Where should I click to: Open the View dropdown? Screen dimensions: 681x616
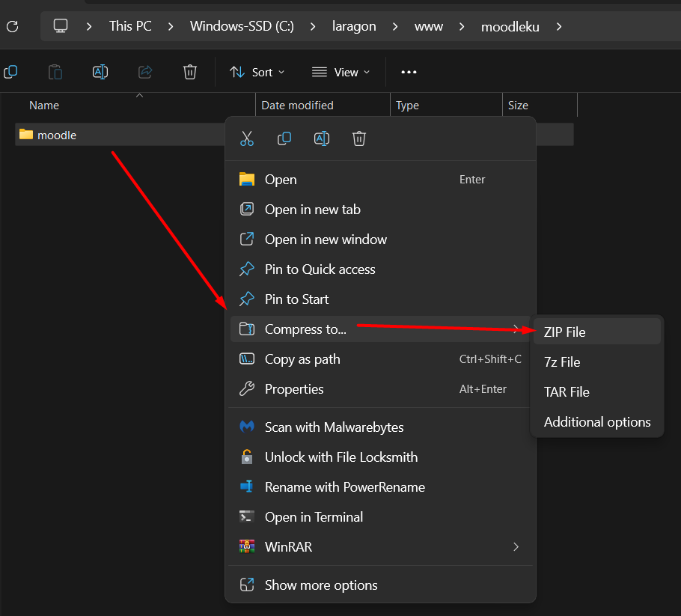click(x=341, y=72)
